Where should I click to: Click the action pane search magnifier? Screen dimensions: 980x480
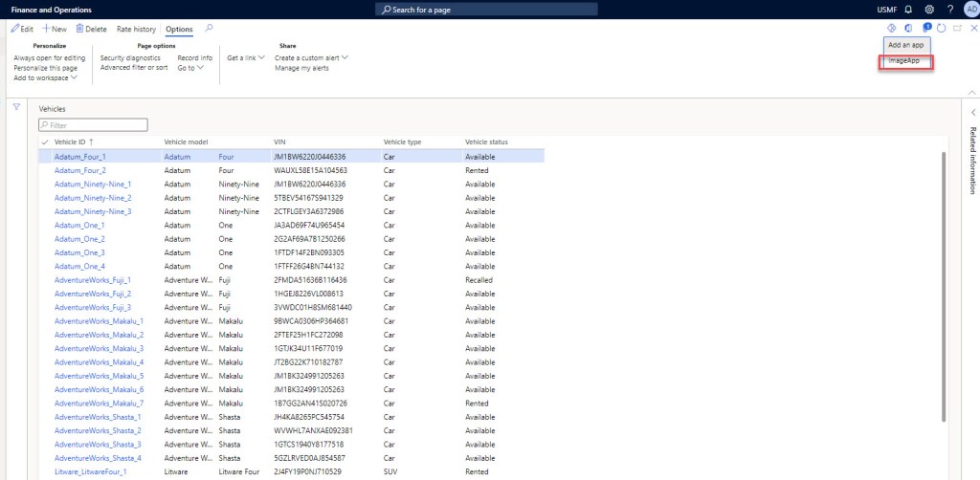[210, 29]
